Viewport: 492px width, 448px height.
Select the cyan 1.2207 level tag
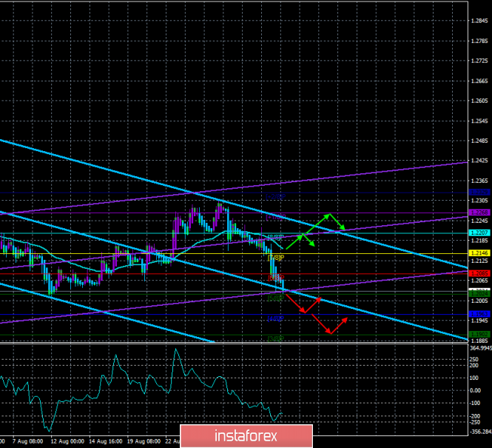tap(479, 233)
